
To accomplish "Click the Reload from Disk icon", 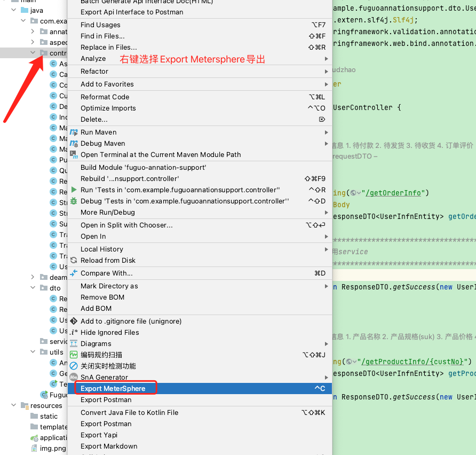I will pos(74,260).
